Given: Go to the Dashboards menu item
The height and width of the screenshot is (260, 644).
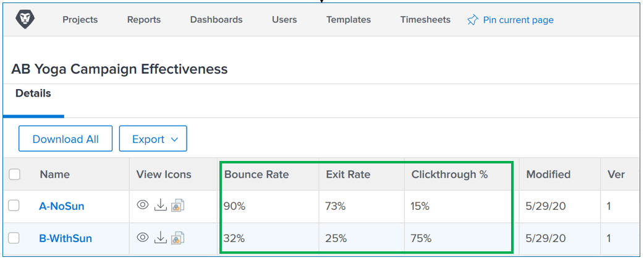Looking at the screenshot, I should pyautogui.click(x=216, y=20).
